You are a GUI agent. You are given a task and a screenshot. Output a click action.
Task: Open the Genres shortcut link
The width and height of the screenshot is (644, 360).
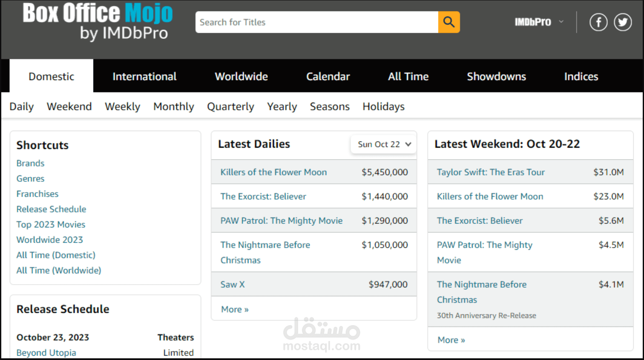coord(30,179)
